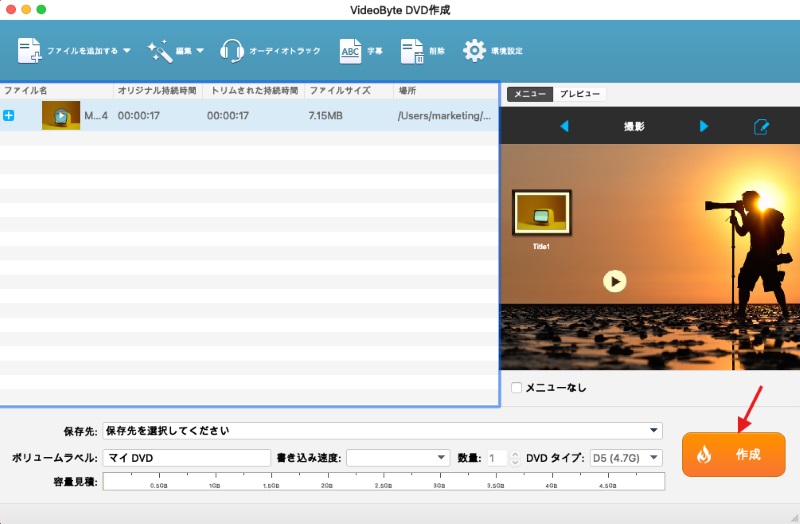Switch to the メニュー tab
800x524 pixels.
coord(530,94)
